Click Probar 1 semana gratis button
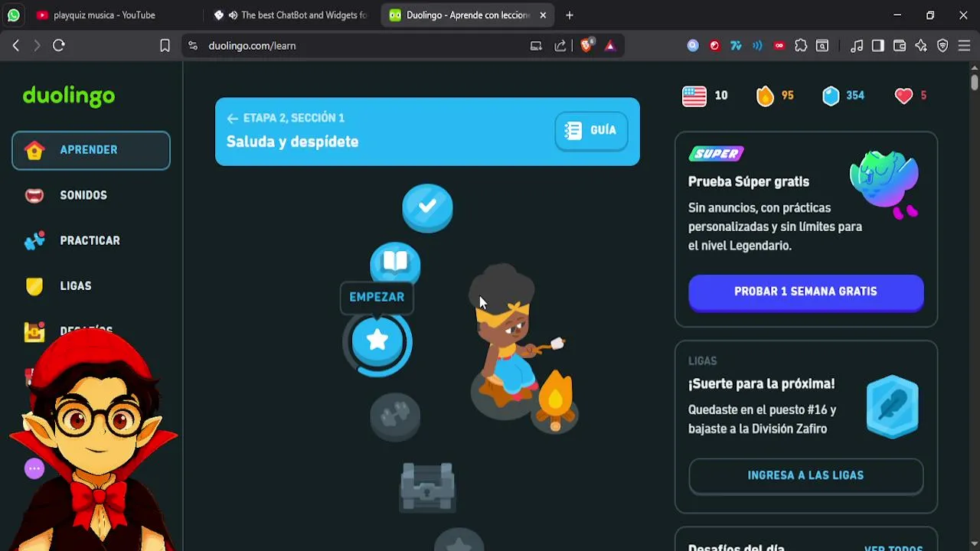 [806, 292]
